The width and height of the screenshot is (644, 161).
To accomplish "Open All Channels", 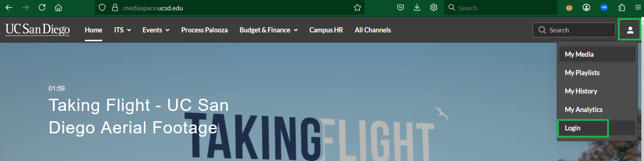I will 373,30.
